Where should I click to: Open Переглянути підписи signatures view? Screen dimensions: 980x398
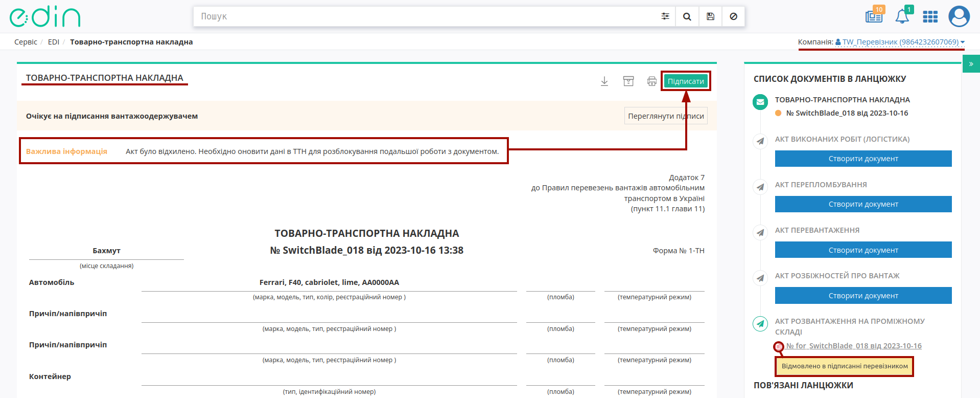pyautogui.click(x=666, y=116)
